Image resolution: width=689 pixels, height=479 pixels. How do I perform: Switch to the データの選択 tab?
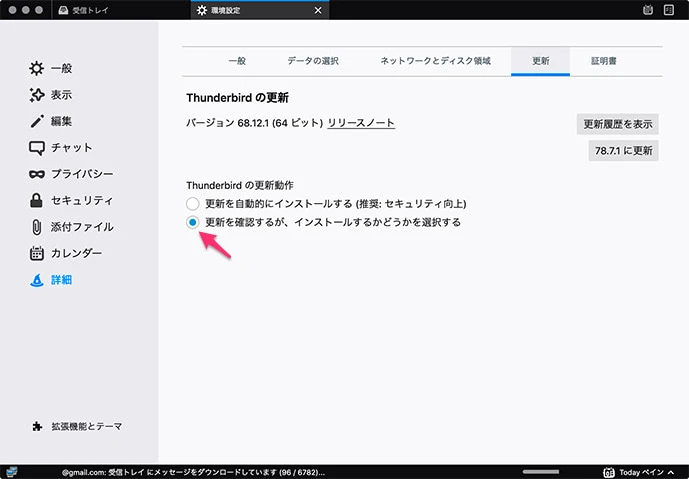point(312,61)
